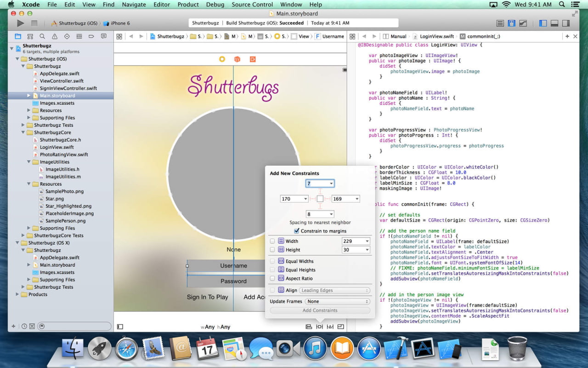
Task: Collapse the ImageUtilities folder in navigator
Action: 29,162
